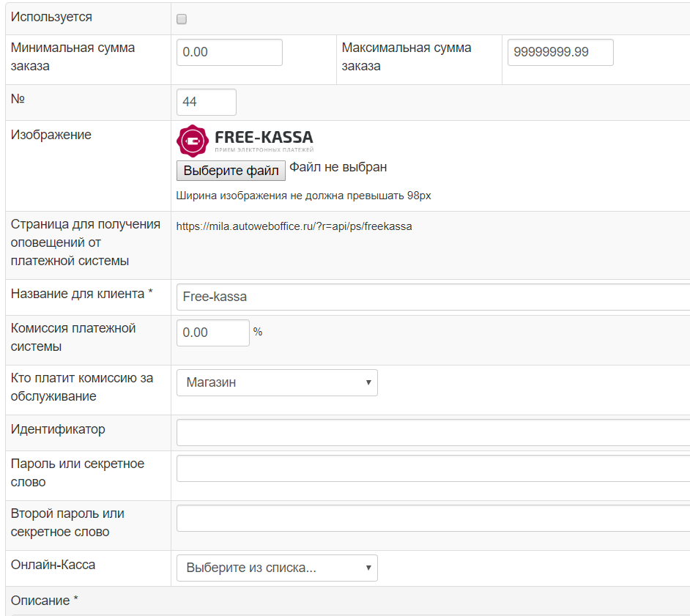690x616 pixels.
Task: Click the Комиссия платежной системы percent field
Action: 212,333
